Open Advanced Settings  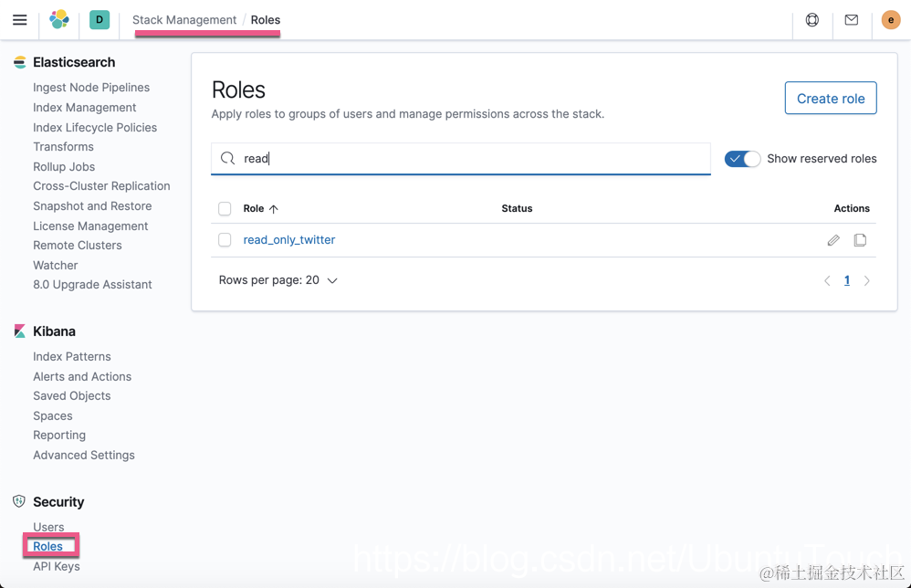point(84,455)
